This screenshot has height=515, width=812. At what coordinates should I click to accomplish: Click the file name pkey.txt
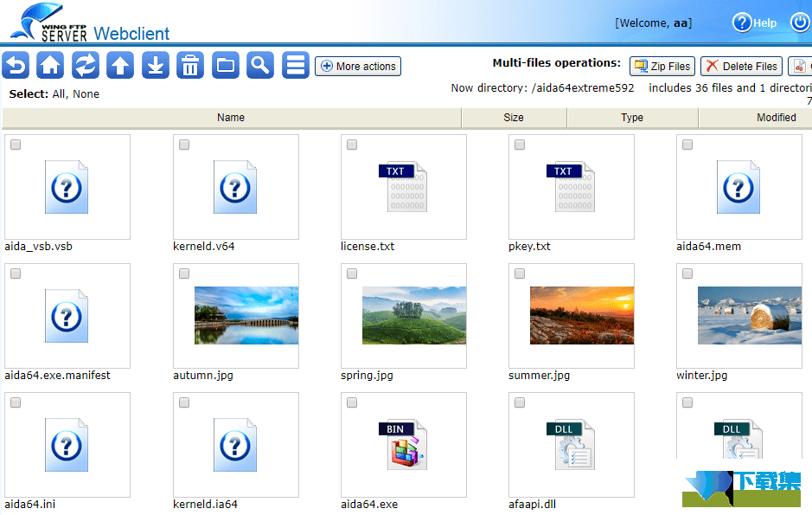[x=529, y=247]
